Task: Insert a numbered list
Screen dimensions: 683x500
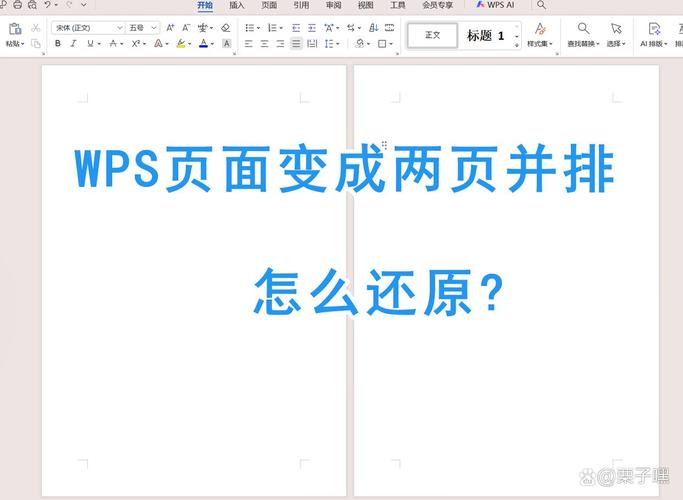Action: (272, 28)
